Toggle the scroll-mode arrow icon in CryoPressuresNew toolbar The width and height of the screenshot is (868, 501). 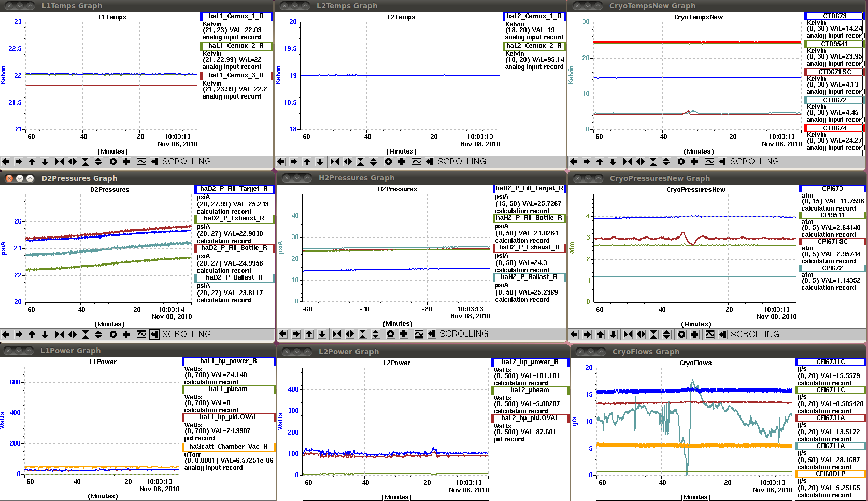pos(723,335)
